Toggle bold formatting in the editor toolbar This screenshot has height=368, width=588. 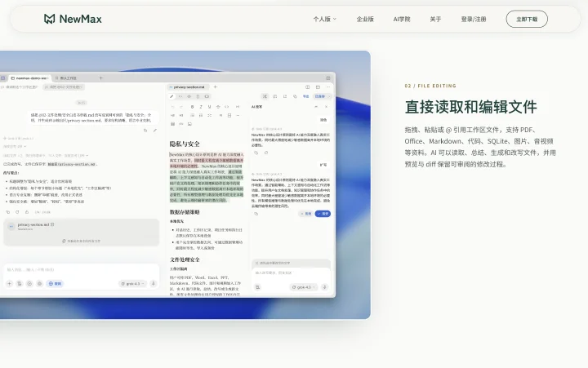[x=193, y=107]
